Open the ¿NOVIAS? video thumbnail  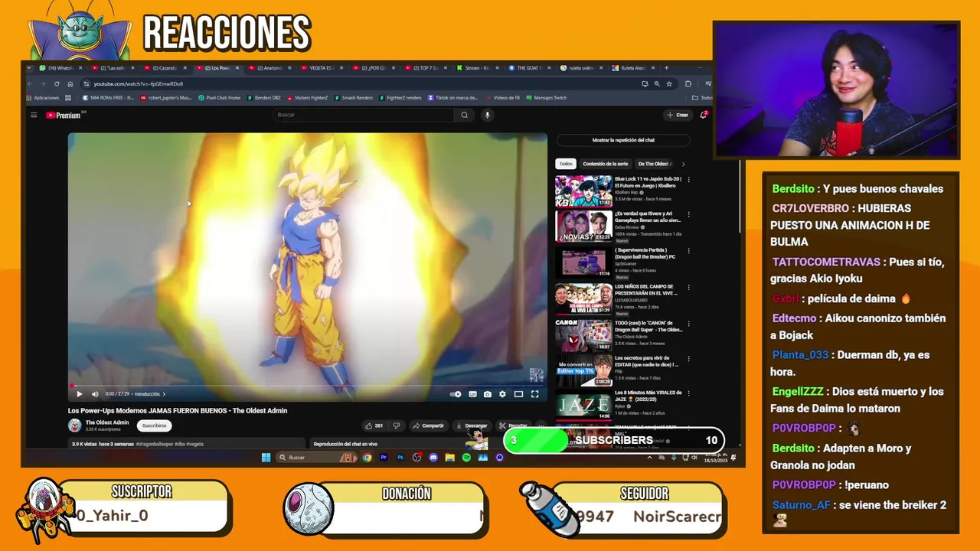click(x=583, y=227)
